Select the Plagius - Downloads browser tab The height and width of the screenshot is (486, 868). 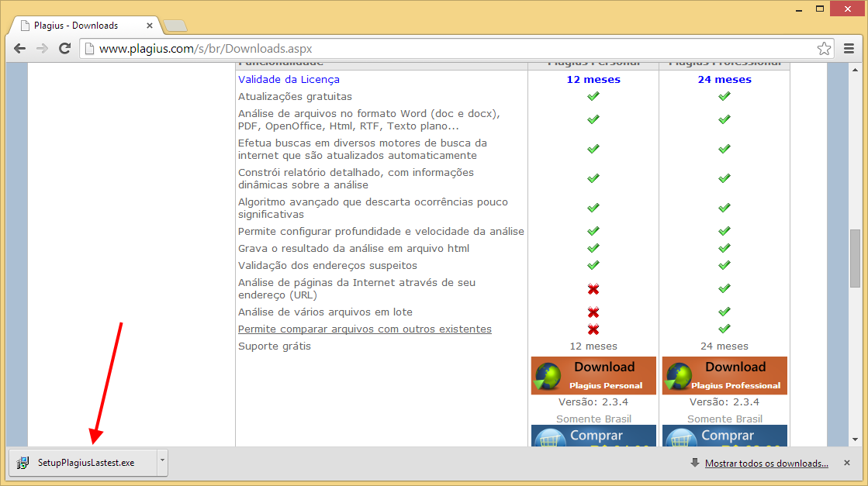point(78,24)
